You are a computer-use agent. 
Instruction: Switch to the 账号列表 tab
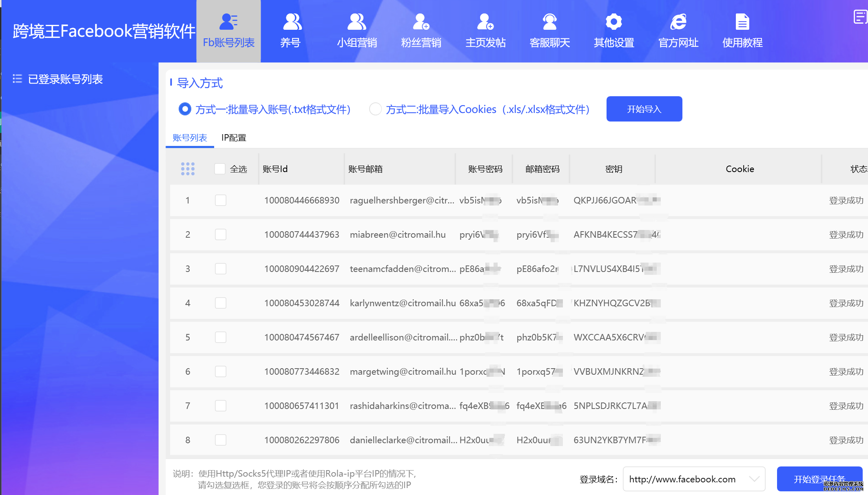[189, 138]
